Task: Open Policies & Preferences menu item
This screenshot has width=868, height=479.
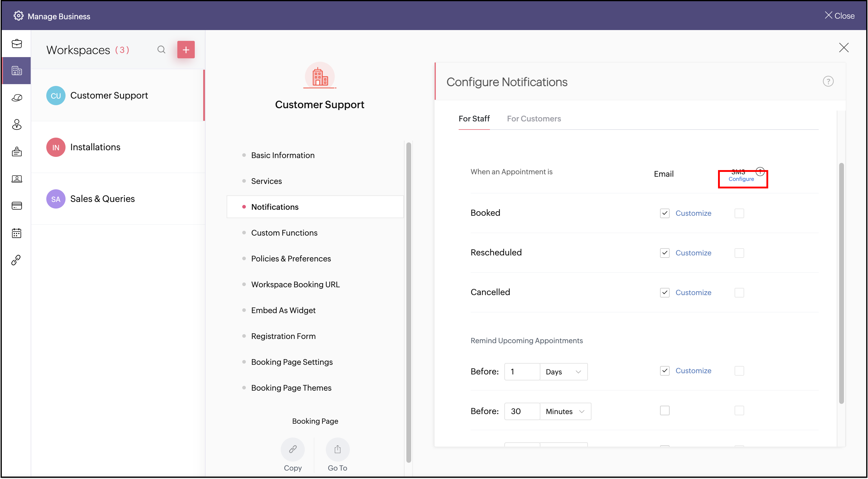Action: 291,259
